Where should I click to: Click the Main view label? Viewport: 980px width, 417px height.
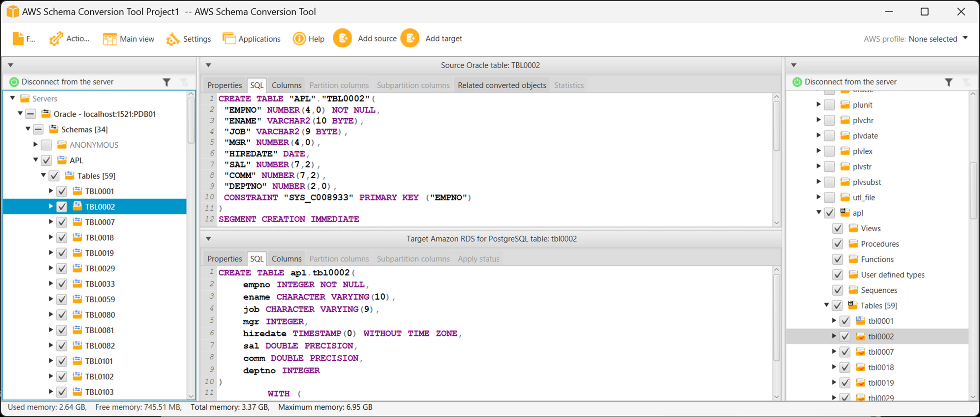[137, 39]
